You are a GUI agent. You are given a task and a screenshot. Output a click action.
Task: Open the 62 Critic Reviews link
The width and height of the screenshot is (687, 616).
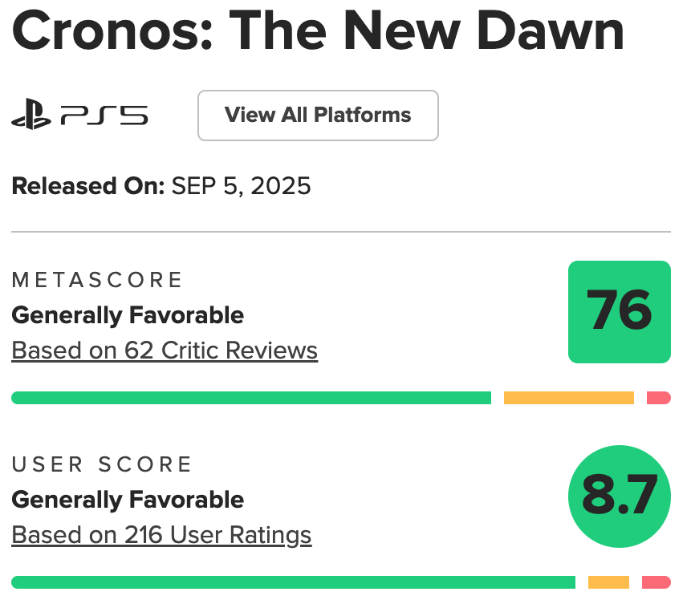pyautogui.click(x=165, y=351)
